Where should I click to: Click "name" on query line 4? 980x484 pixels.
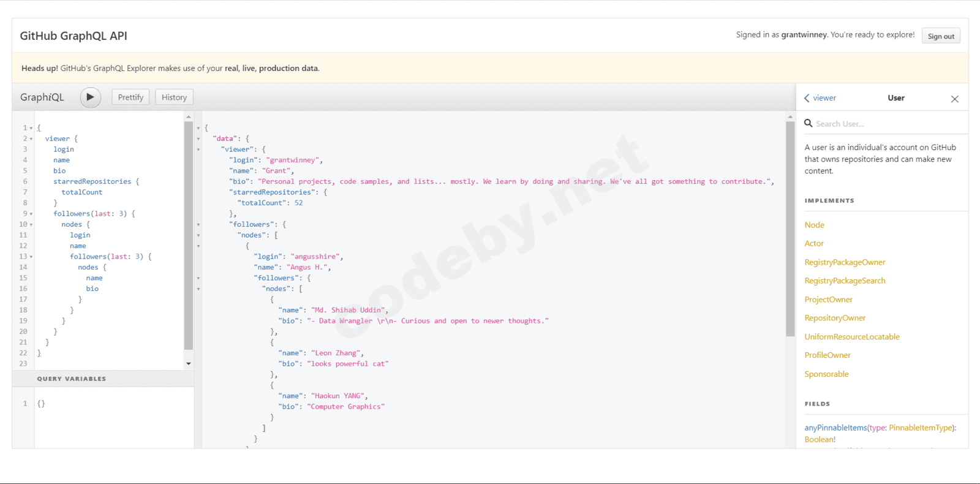pos(61,161)
